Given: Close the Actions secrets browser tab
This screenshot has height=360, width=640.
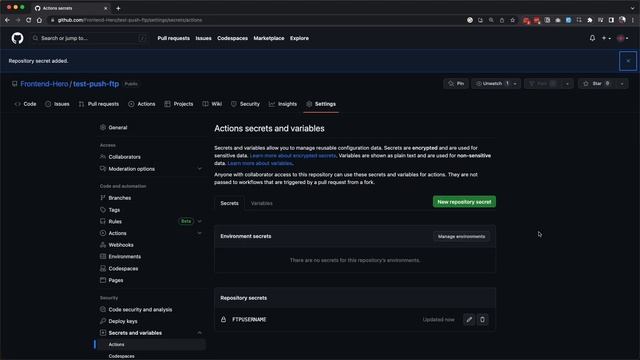Looking at the screenshot, I should (106, 8).
